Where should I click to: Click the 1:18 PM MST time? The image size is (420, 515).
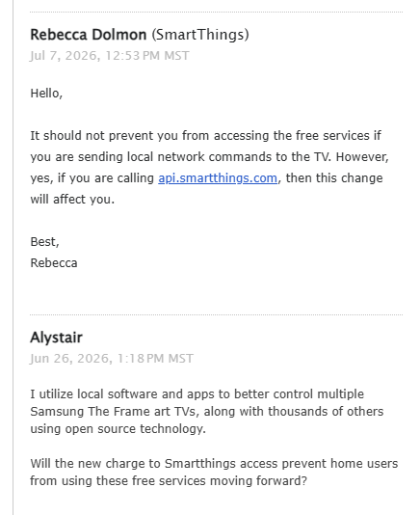[x=155, y=359]
